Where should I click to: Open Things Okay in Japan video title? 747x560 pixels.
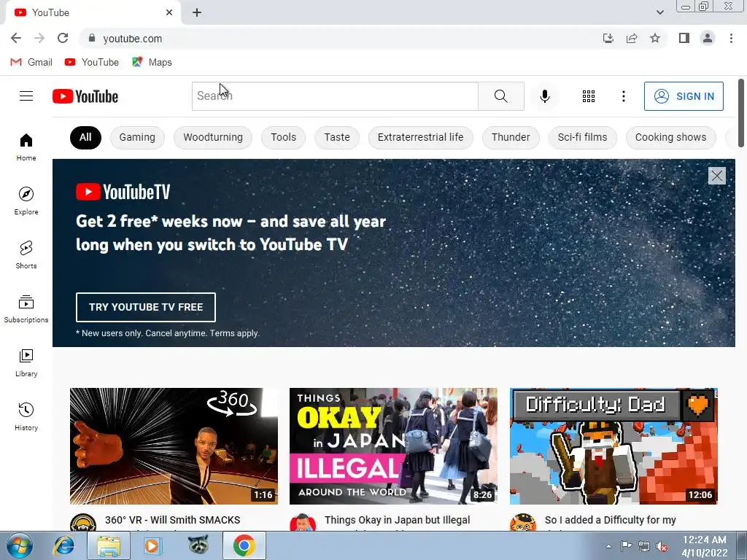pos(398,520)
